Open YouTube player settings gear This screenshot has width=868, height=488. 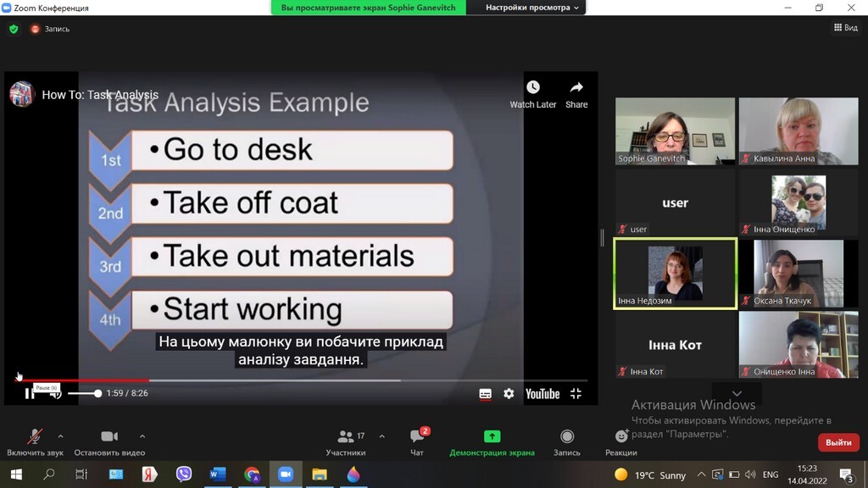click(x=509, y=393)
